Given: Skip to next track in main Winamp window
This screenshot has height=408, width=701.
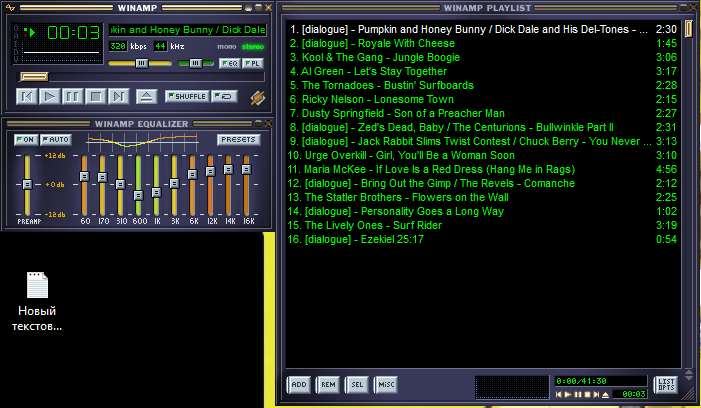Looking at the screenshot, I should tap(119, 97).
